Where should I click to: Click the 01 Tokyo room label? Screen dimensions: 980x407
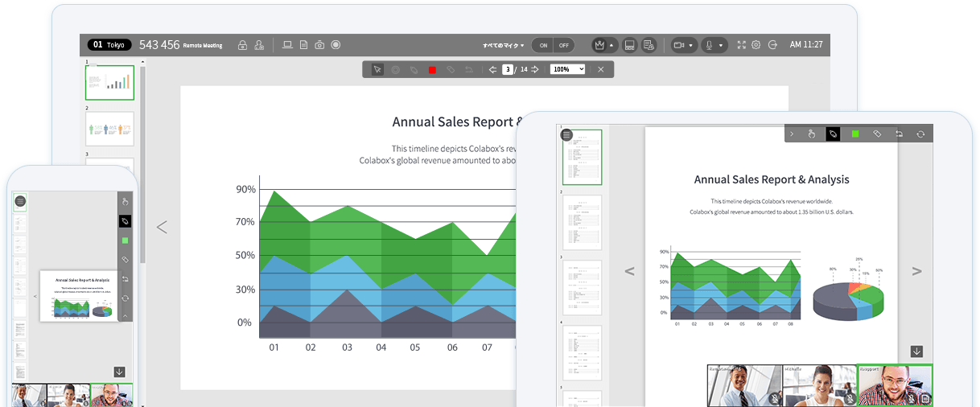[x=109, y=45]
